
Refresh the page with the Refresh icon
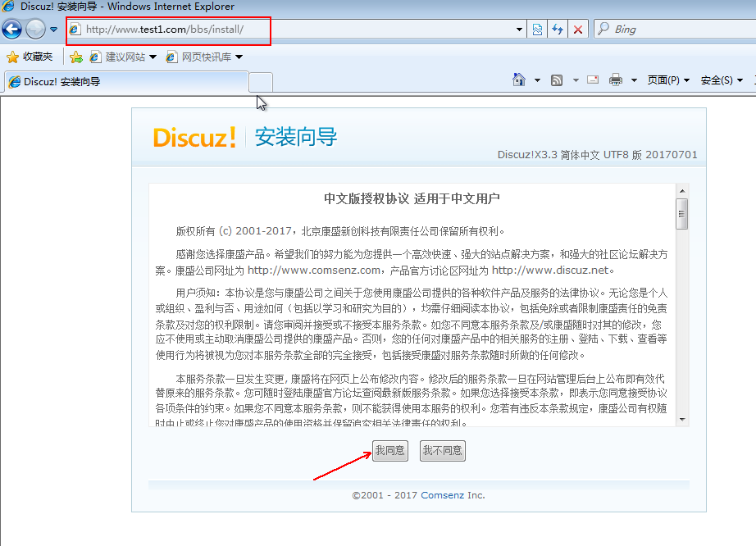558,30
